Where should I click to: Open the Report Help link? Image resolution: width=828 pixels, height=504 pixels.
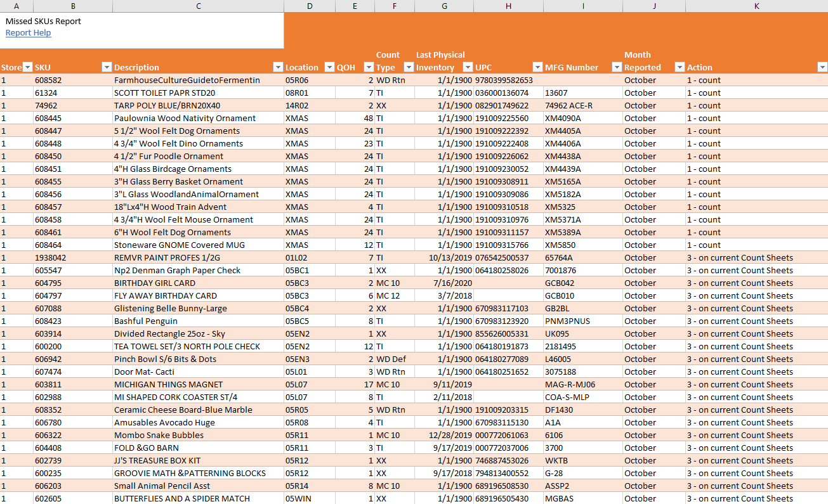29,33
